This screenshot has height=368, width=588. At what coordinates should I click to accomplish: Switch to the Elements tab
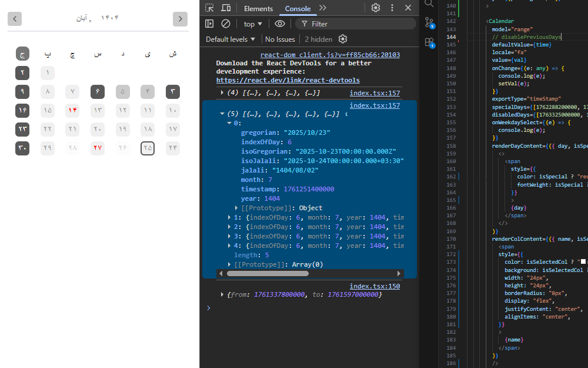[x=258, y=8]
